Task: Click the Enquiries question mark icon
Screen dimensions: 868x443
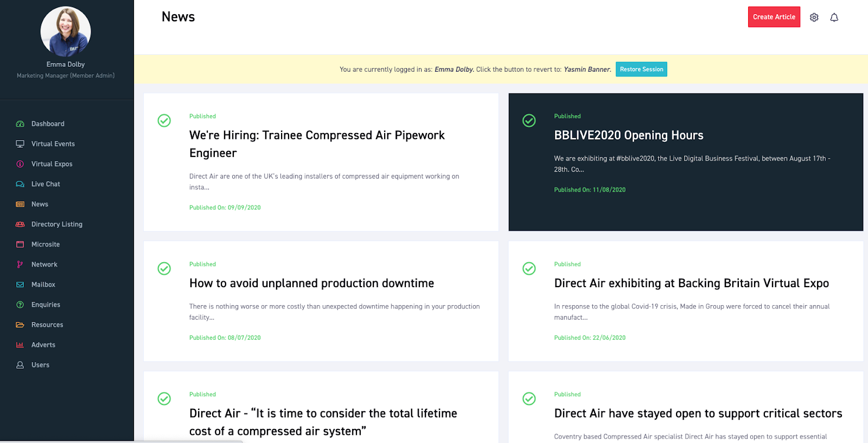Action: pos(20,305)
